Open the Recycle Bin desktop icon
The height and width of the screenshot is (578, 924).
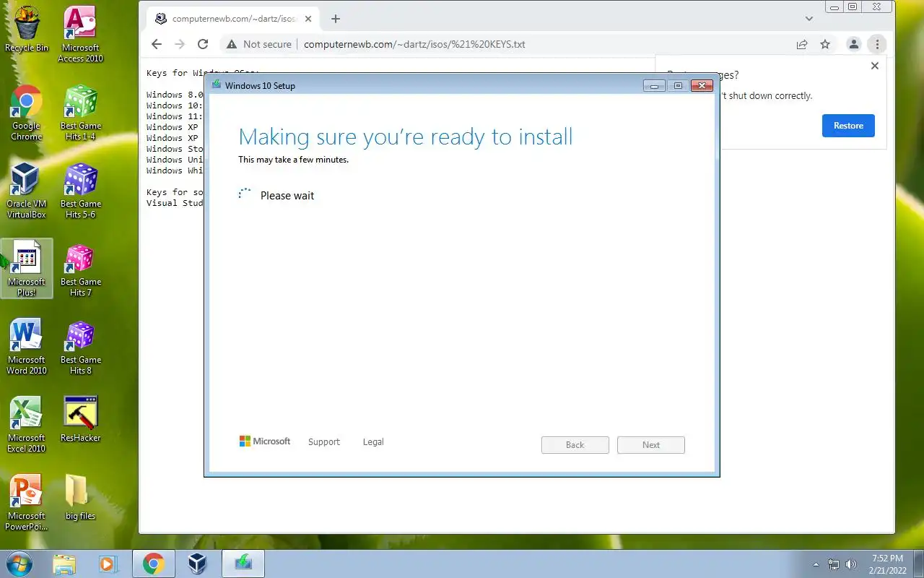pyautogui.click(x=27, y=30)
